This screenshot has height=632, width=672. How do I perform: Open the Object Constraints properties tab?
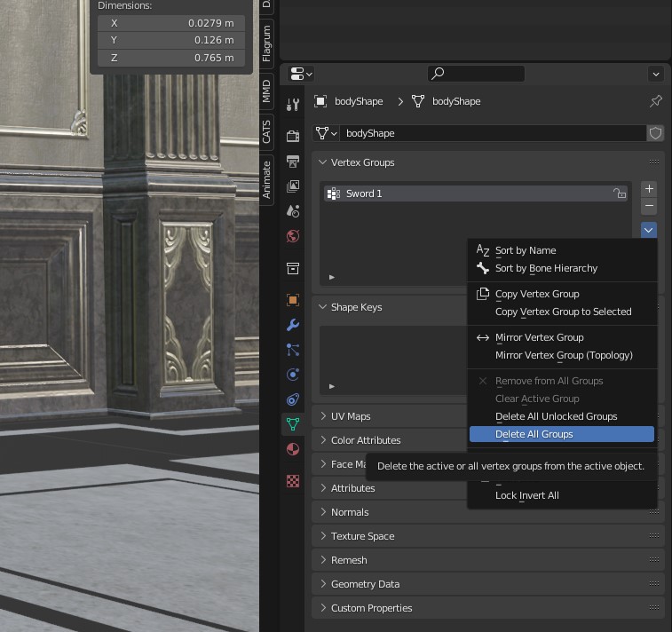[293, 399]
